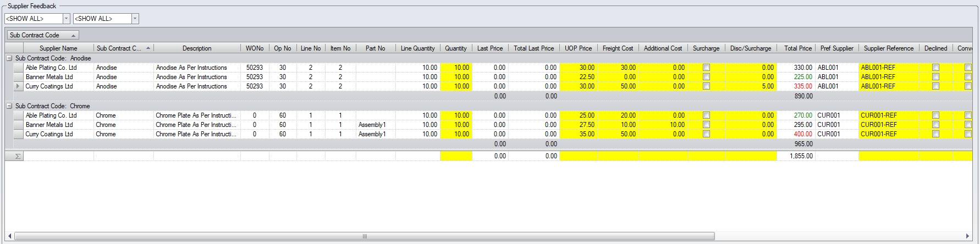This screenshot has width=980, height=244.
Task: Click row selector beside Able Plating Chrome row
Action: coord(18,115)
